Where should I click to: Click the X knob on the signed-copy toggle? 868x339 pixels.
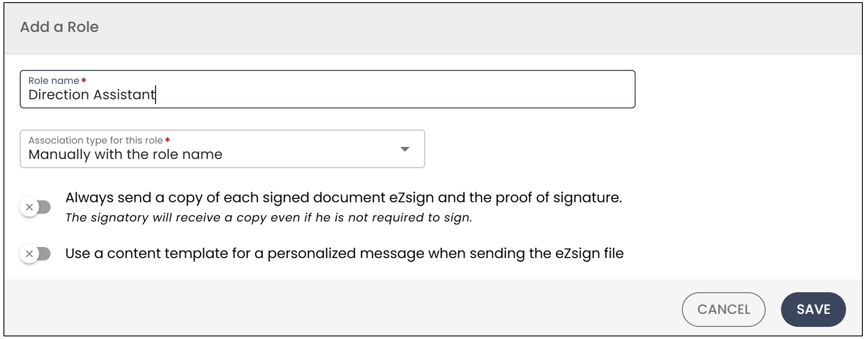click(29, 207)
